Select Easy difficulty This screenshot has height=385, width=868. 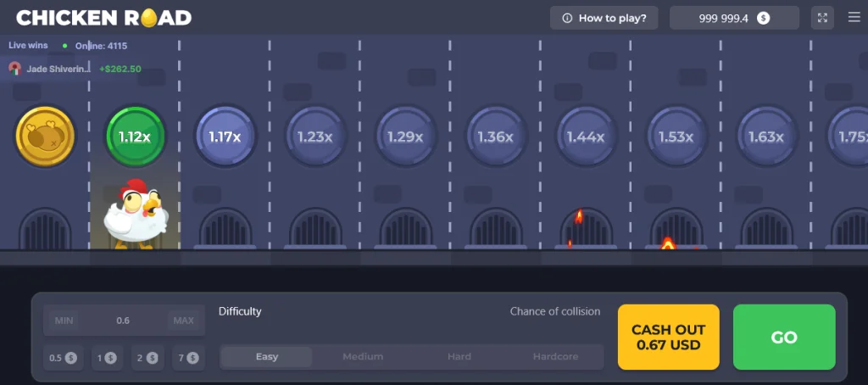267,357
